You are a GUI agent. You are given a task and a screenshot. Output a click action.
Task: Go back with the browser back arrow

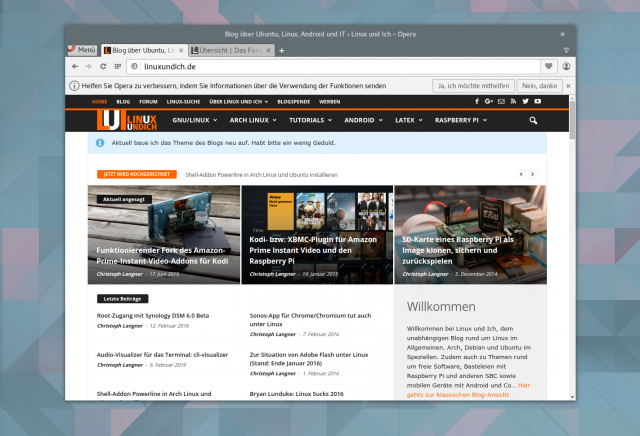[75, 66]
